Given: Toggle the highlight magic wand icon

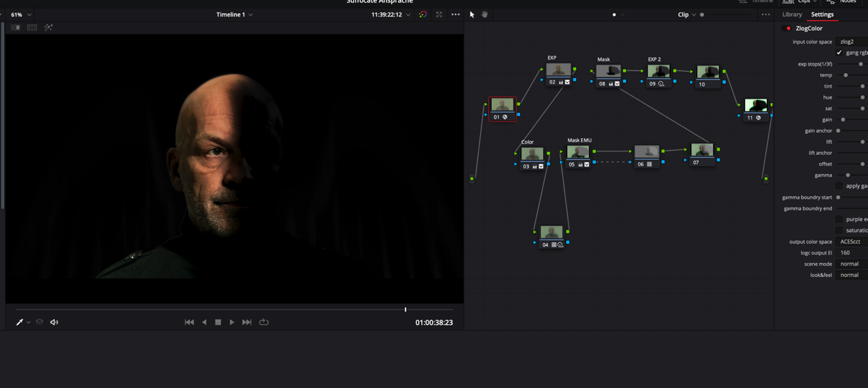Looking at the screenshot, I should point(48,28).
